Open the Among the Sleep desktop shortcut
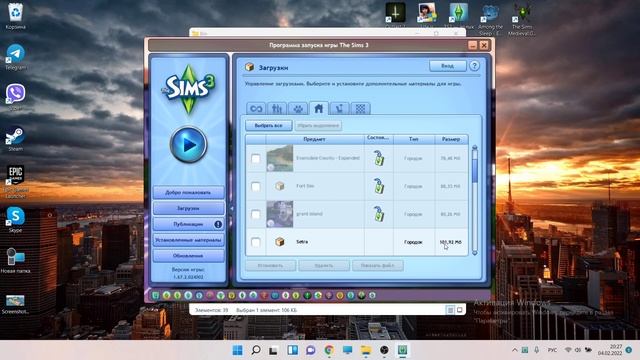This screenshot has height=360, width=640. tap(491, 19)
